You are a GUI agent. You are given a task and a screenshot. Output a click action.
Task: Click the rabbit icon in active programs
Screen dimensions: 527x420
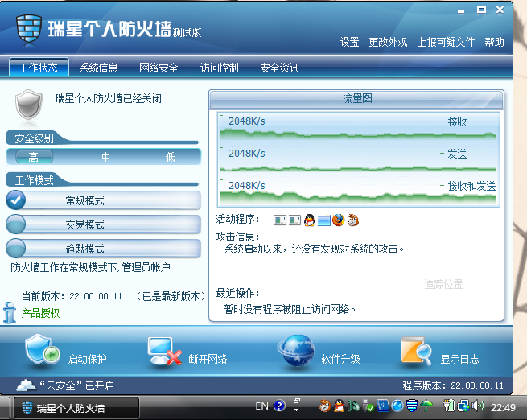(352, 220)
